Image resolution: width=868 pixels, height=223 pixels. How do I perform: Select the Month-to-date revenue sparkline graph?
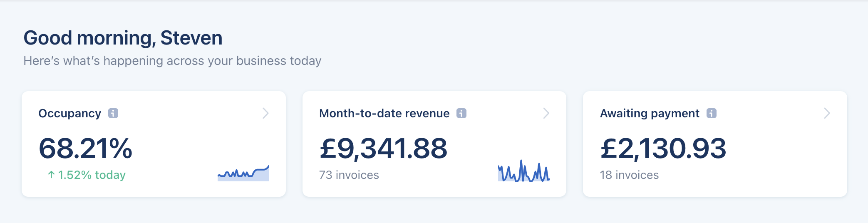[x=524, y=171]
